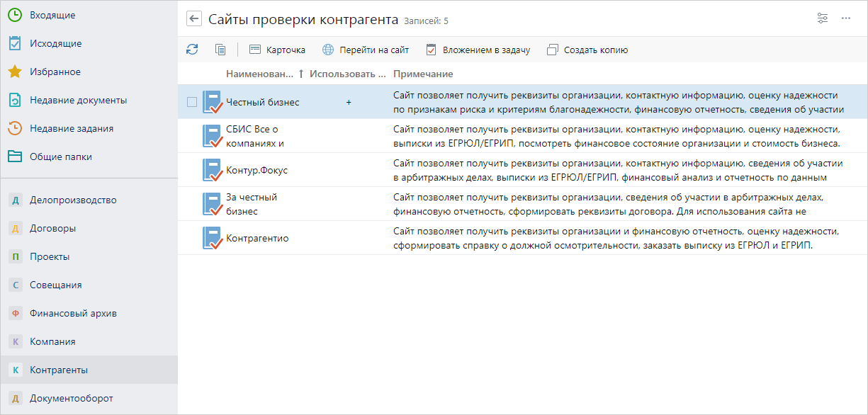This screenshot has height=415, width=868.
Task: Click the refresh list icon
Action: click(192, 50)
